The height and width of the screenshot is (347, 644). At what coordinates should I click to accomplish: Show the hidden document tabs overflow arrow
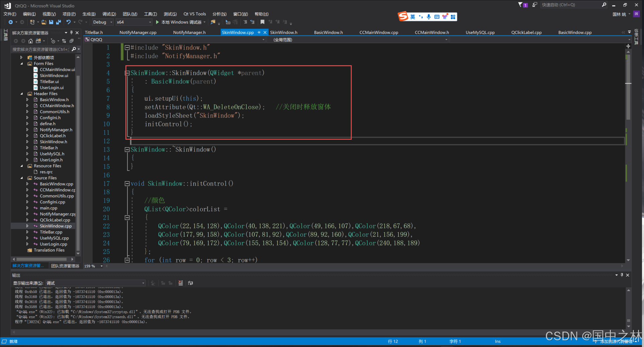[630, 32]
